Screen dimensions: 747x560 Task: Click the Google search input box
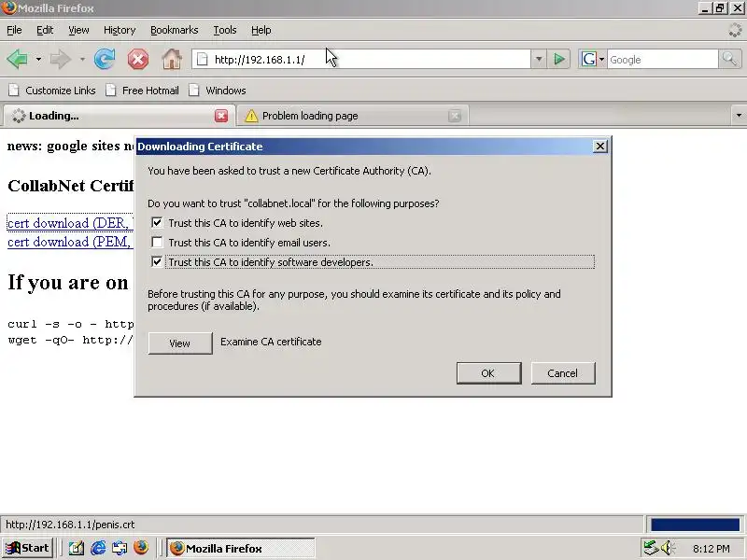662,60
